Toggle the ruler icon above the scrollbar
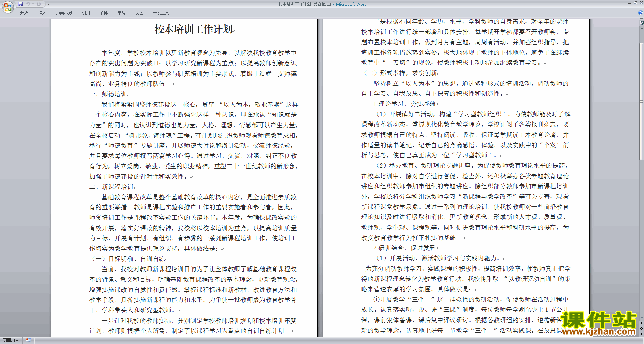Image resolution: width=644 pixels, height=344 pixels. (x=642, y=23)
